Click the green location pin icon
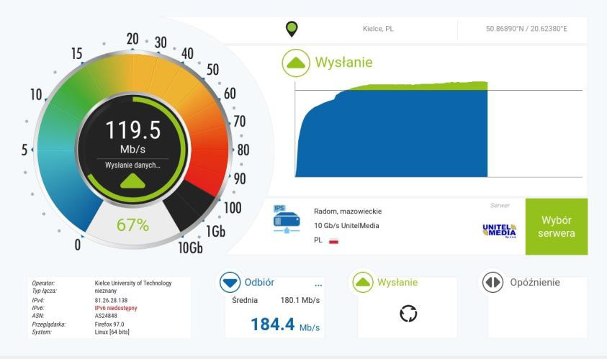 pyautogui.click(x=292, y=29)
